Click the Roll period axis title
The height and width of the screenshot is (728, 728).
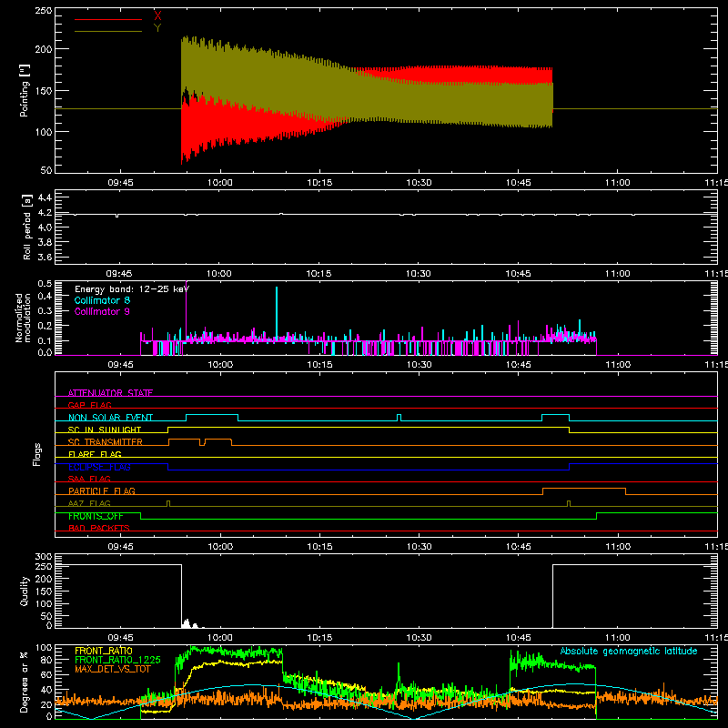coord(27,227)
